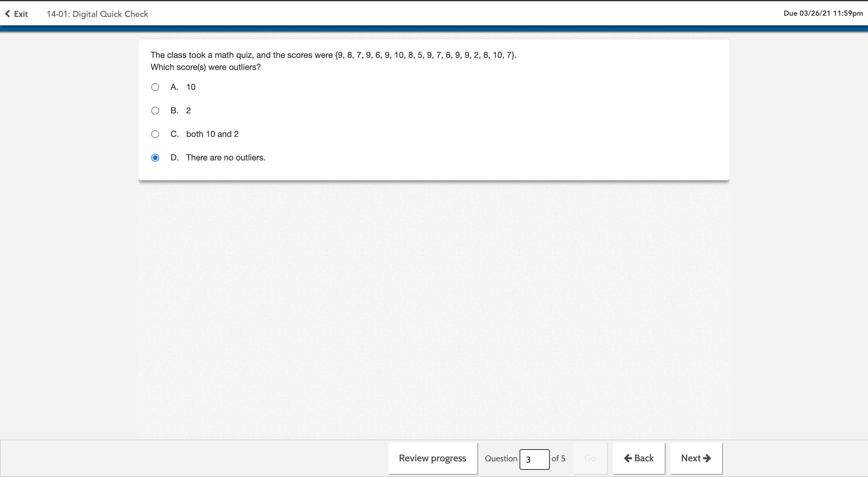868x477 pixels.
Task: Open Review progress panel
Action: coord(432,458)
